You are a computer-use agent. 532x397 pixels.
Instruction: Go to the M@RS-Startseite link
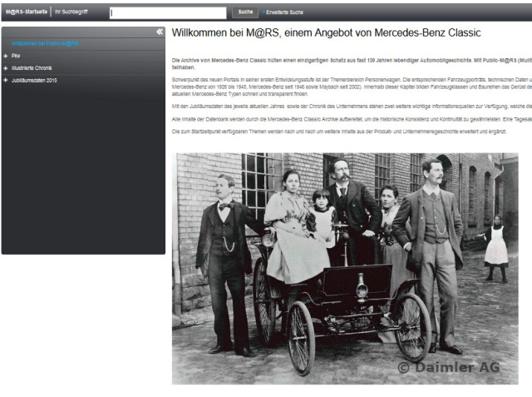pos(26,12)
